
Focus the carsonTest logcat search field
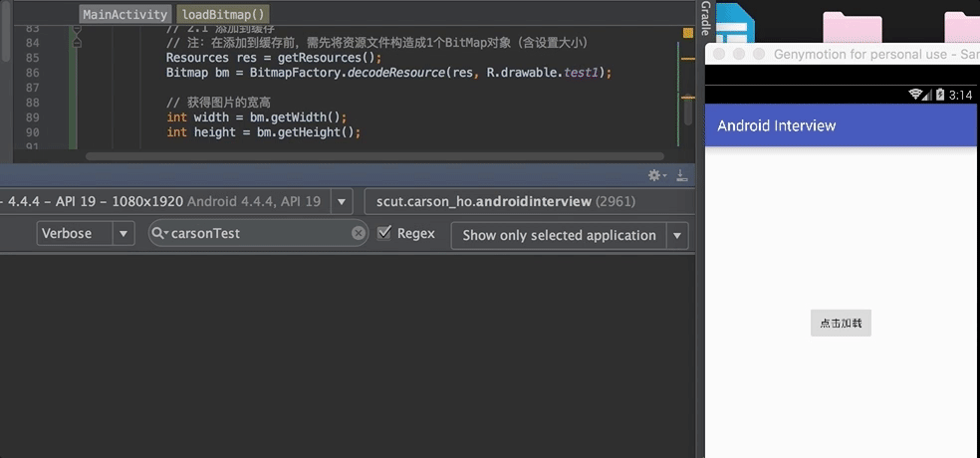(x=259, y=233)
